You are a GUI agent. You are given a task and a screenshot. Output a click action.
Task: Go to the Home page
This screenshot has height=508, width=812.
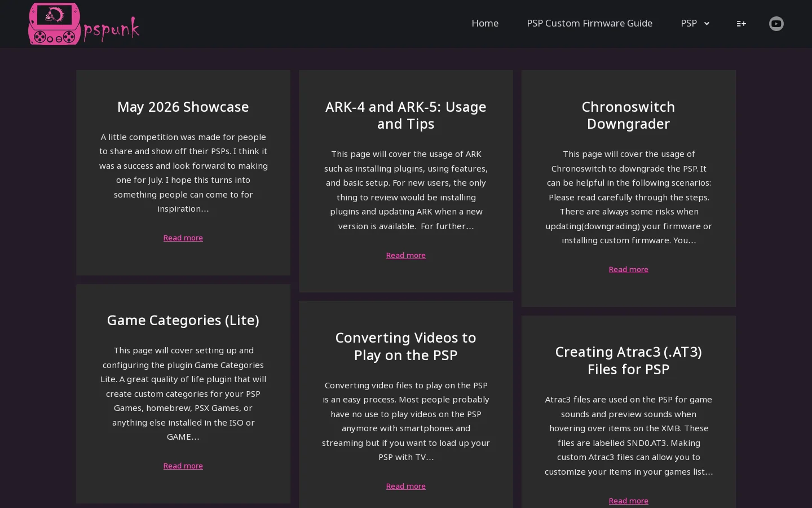[485, 23]
